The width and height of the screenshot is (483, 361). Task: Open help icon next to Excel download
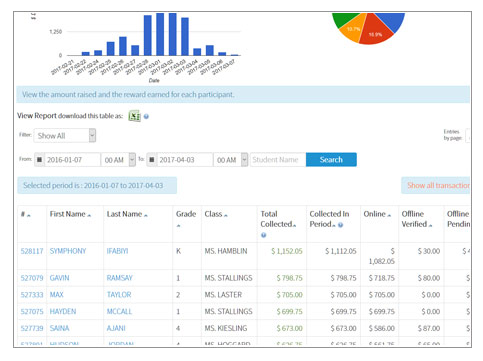[146, 116]
